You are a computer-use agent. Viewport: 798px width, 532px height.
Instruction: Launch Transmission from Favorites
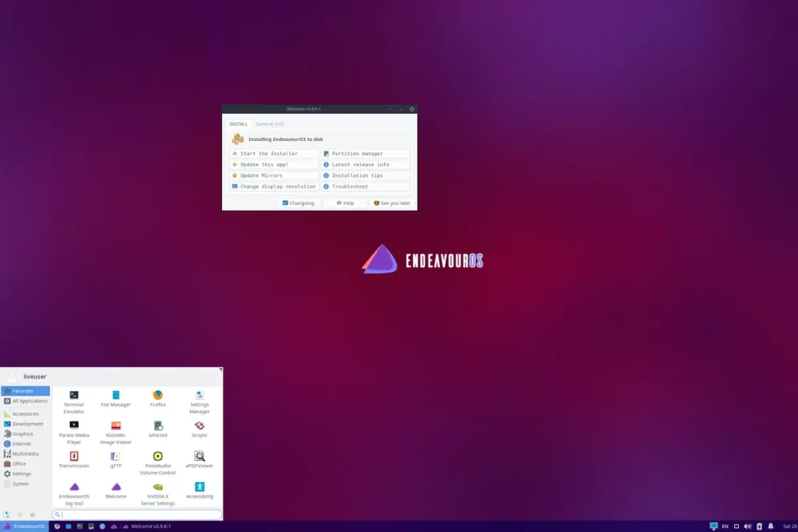[x=74, y=458]
